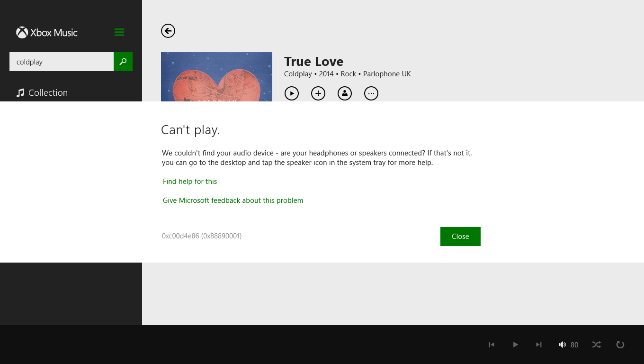This screenshot has height=364, width=644.
Task: Add album using the plus icon
Action: (318, 93)
